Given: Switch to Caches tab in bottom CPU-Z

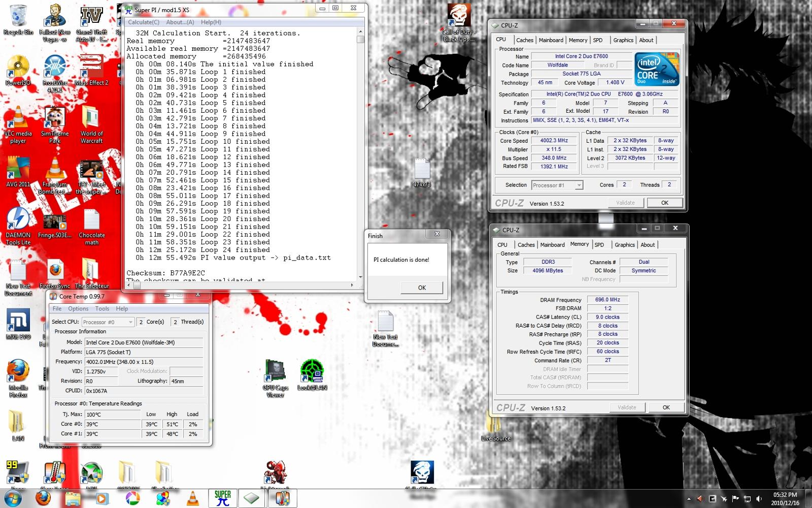Looking at the screenshot, I should pos(526,245).
